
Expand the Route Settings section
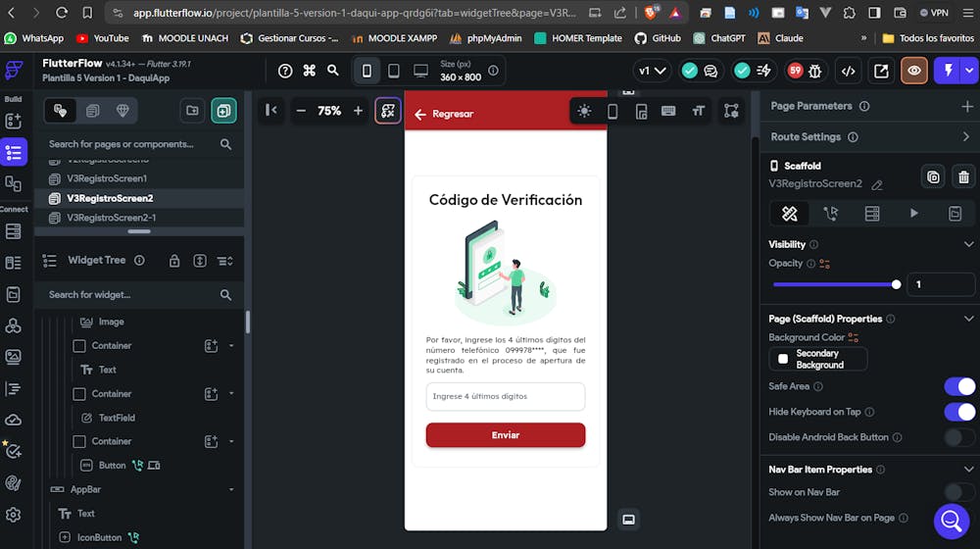pos(966,136)
